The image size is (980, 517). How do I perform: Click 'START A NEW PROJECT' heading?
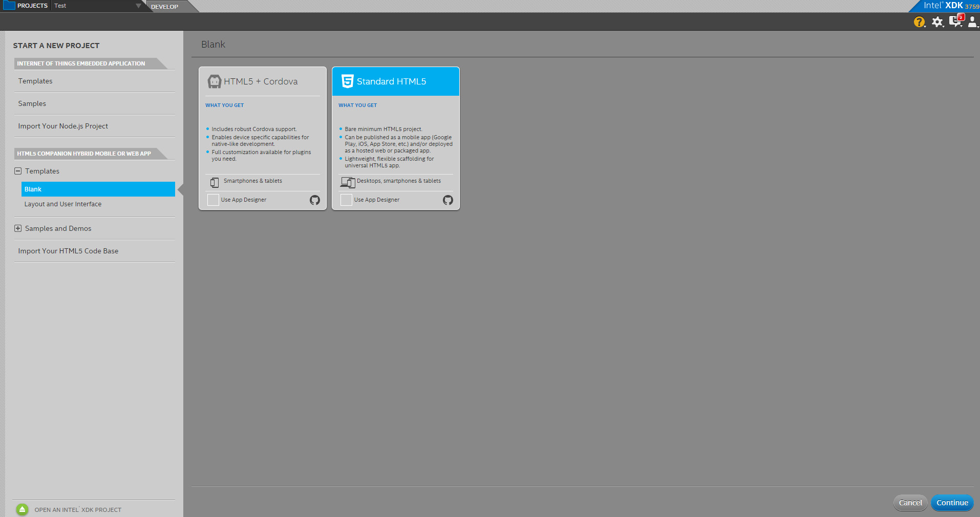click(x=56, y=46)
